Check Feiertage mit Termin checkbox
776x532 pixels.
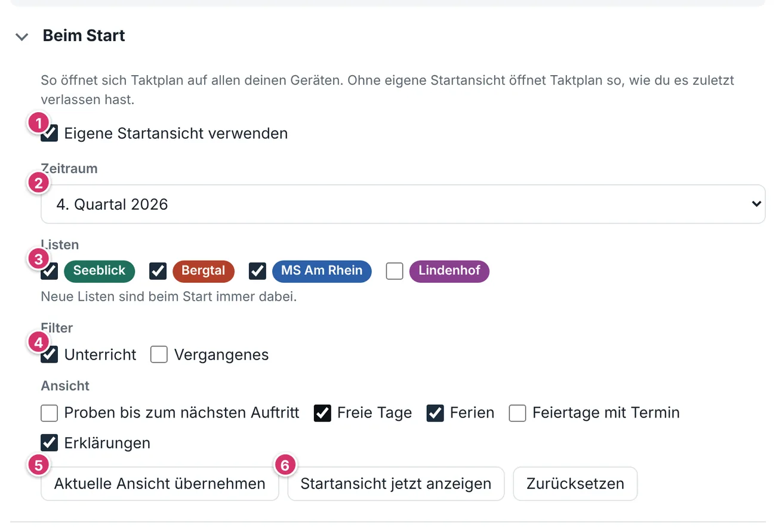pyautogui.click(x=518, y=413)
